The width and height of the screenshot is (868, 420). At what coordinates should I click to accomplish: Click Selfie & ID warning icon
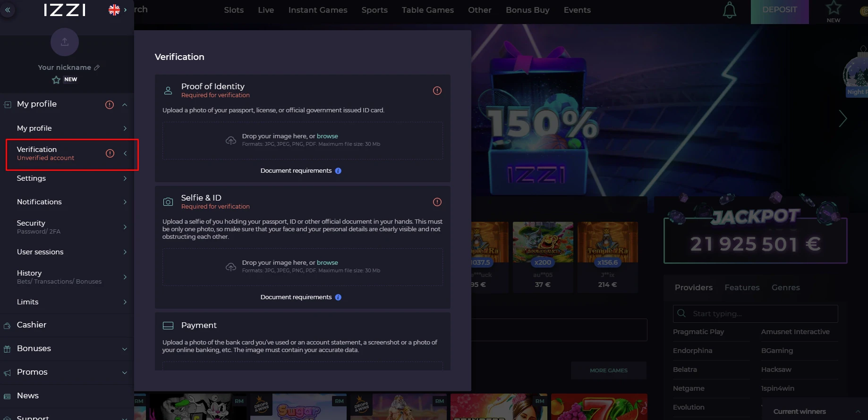(437, 202)
